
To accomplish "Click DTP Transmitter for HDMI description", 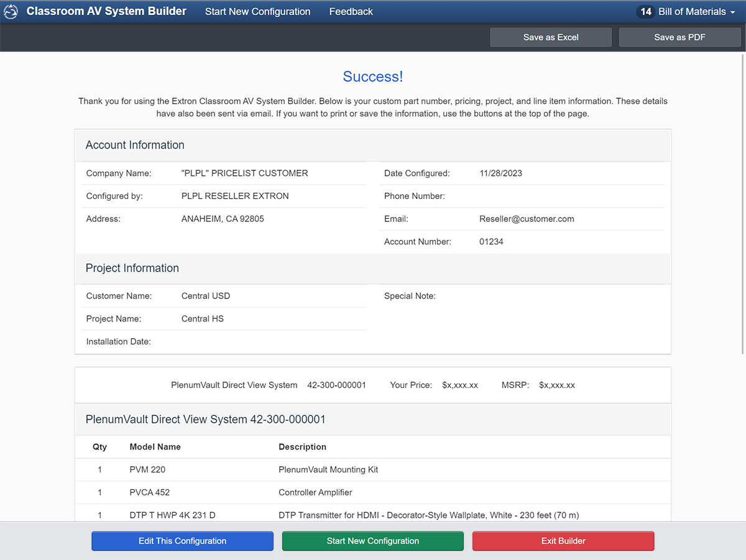I will click(429, 515).
